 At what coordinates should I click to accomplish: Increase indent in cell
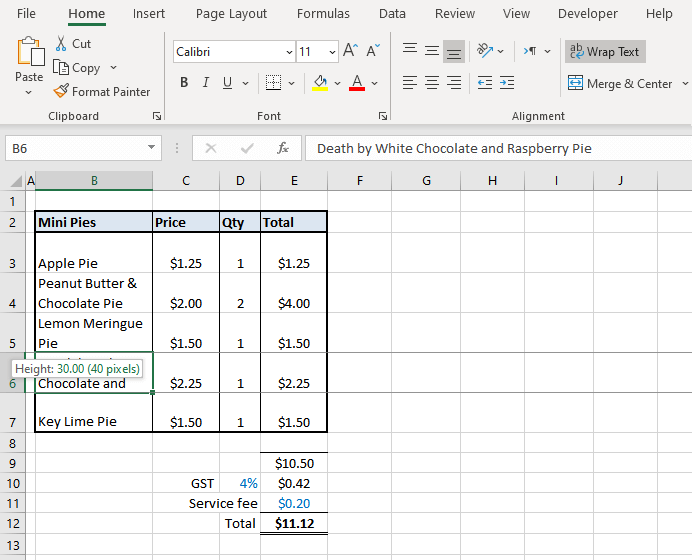(507, 83)
